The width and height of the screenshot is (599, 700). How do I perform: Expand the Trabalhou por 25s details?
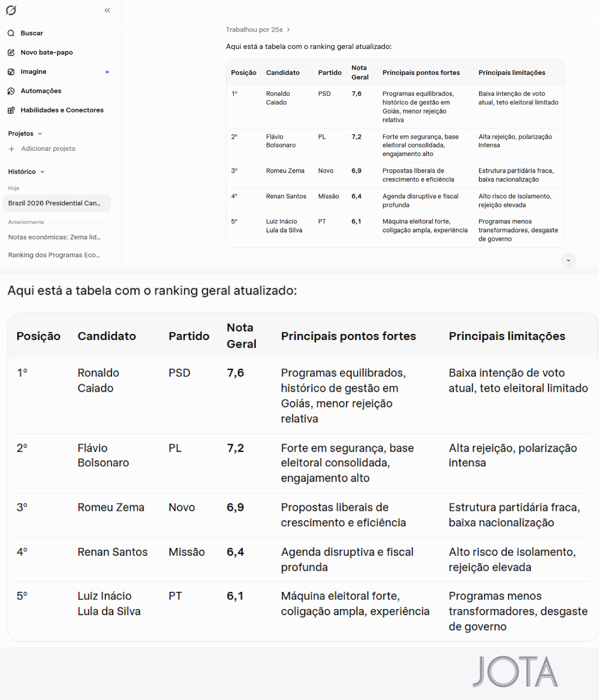[258, 30]
